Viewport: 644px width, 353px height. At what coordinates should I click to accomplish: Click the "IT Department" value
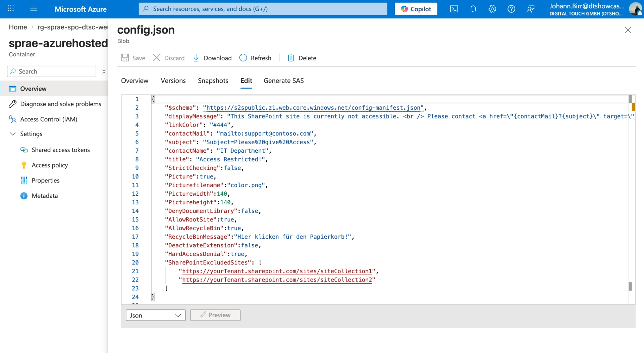tap(243, 151)
